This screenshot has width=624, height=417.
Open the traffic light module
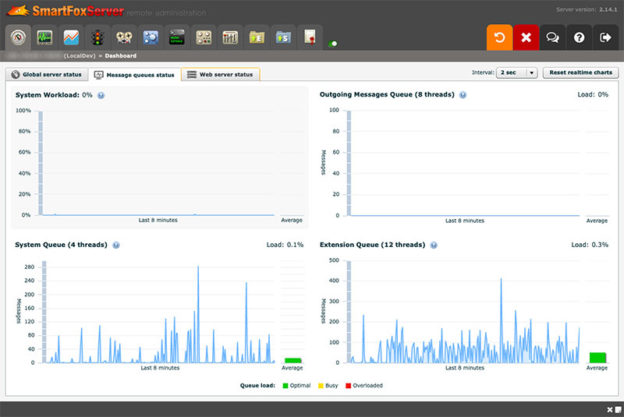[x=98, y=37]
